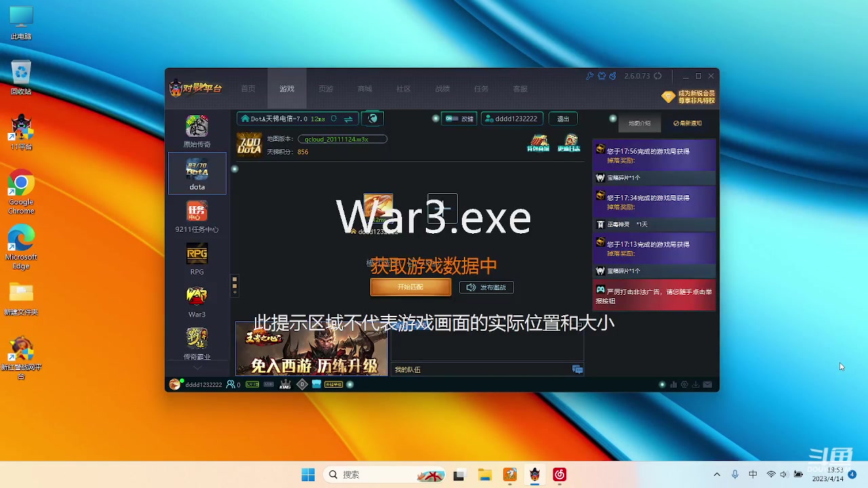Open the mail envelope icon bottom right
Viewport: 868px width, 488px height.
[x=707, y=385]
